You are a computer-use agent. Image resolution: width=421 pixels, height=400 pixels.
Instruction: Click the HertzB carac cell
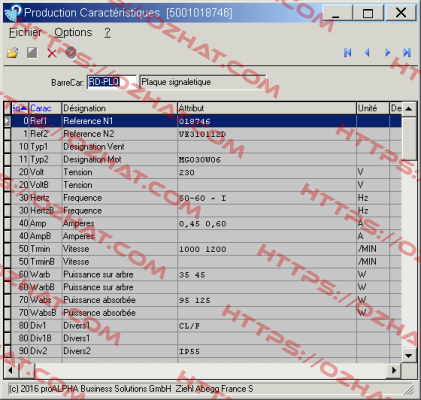pyautogui.click(x=45, y=211)
